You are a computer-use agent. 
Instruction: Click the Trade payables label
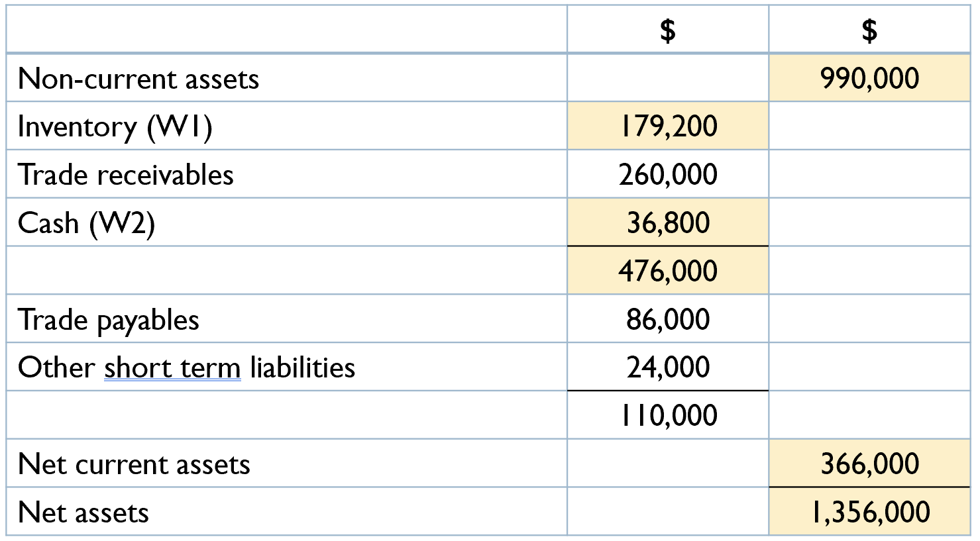109,320
